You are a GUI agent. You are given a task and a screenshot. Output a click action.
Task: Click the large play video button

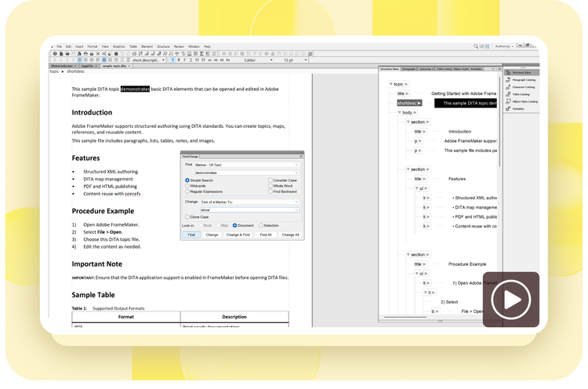(510, 300)
